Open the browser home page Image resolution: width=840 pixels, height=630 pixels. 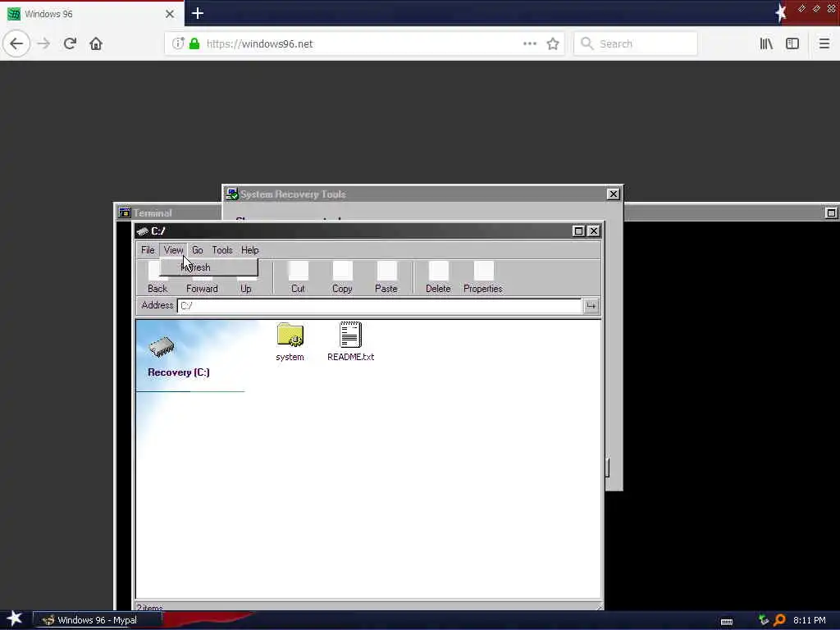tap(96, 43)
